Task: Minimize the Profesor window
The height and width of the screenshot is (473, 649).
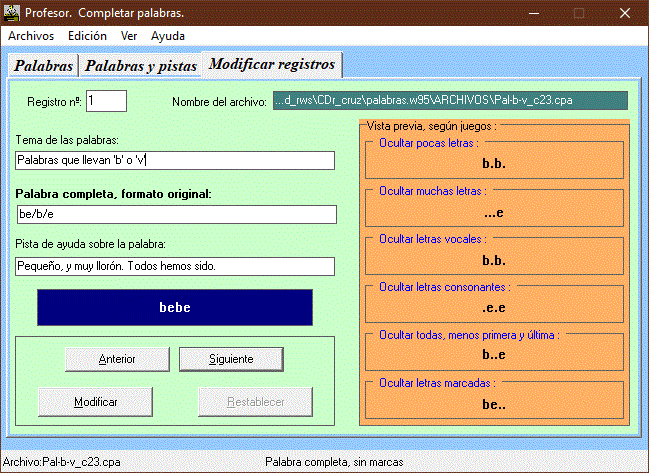Action: point(534,13)
